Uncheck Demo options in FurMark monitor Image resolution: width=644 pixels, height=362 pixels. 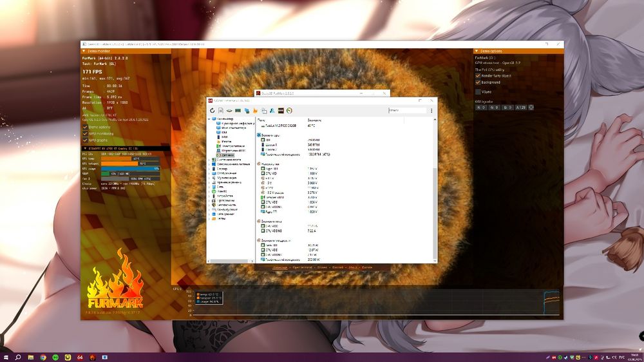(x=85, y=127)
